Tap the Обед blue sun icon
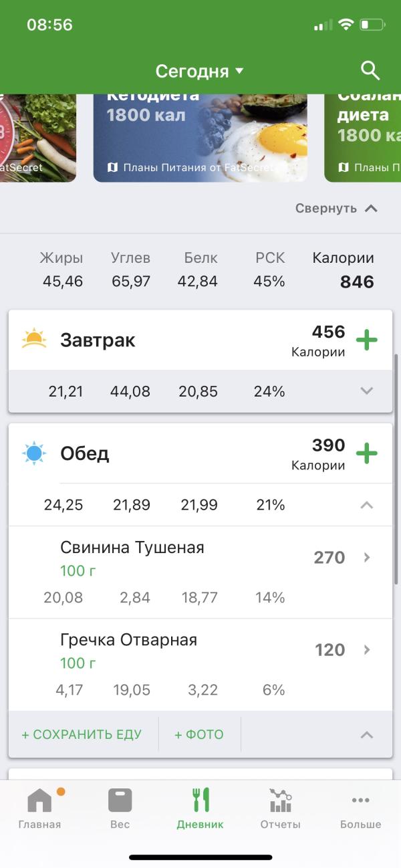401x868 pixels. [x=34, y=453]
